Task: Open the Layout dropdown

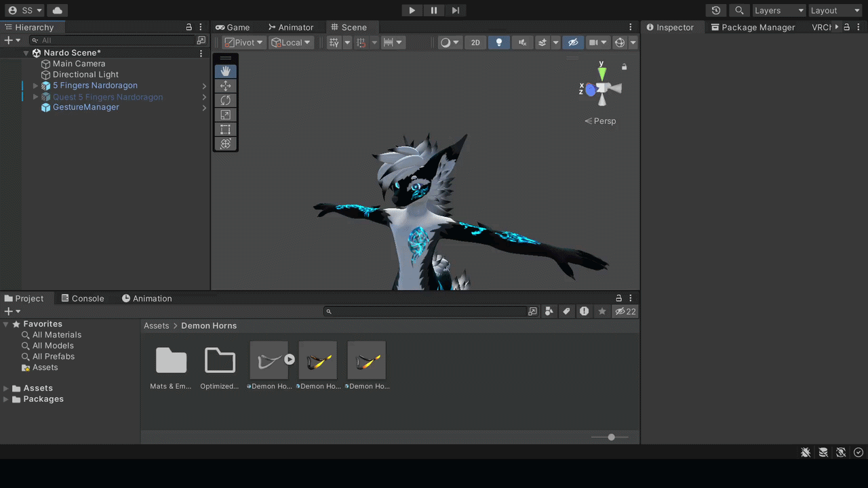Action: tap(835, 10)
